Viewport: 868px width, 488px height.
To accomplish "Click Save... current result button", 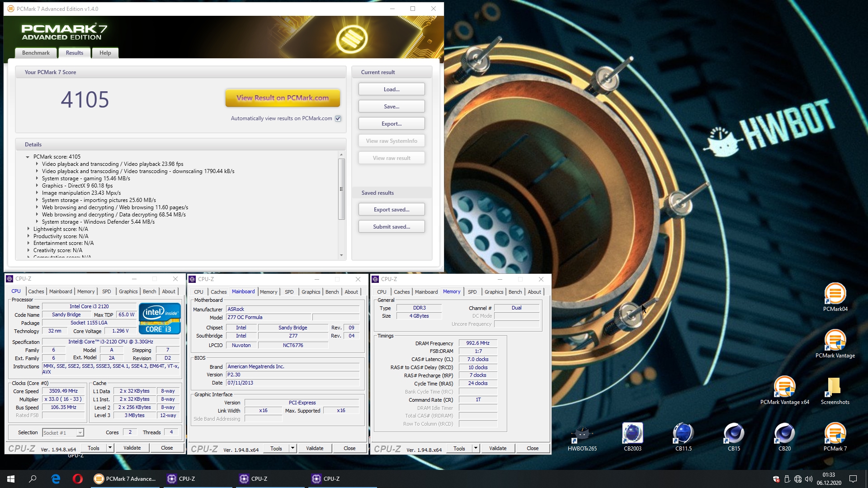I will click(392, 107).
